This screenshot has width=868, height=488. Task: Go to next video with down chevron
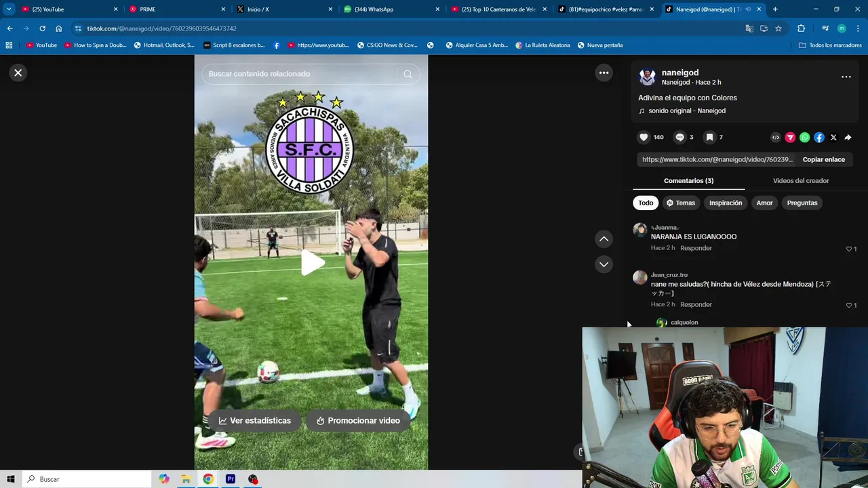pos(604,264)
